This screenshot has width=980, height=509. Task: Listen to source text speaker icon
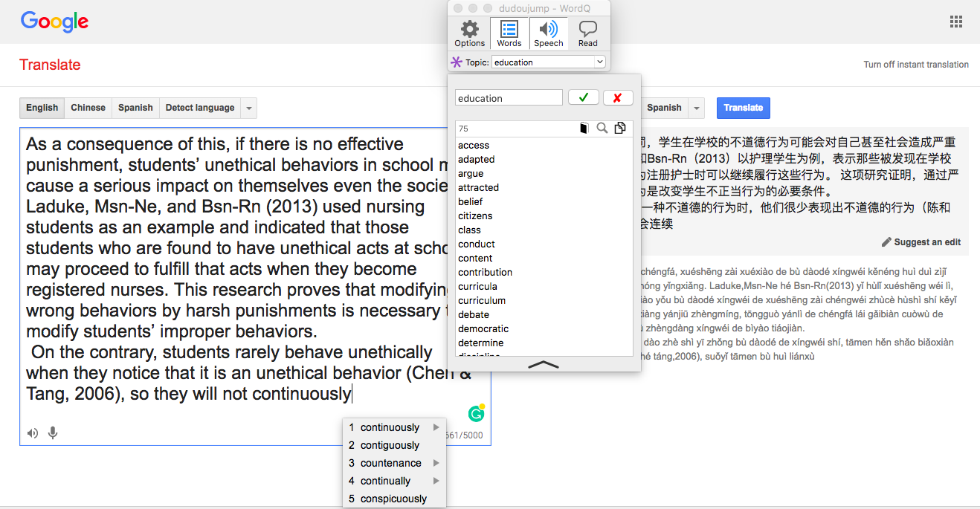click(x=33, y=433)
